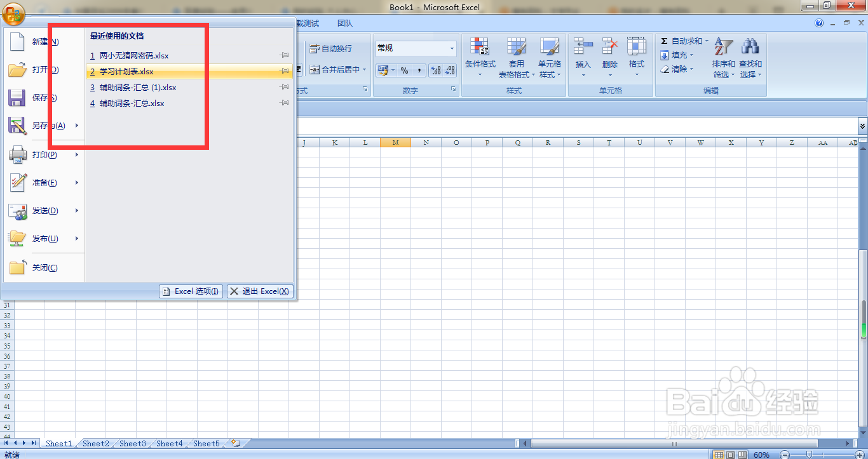
Task: Click zoom out minus button
Action: (784, 455)
